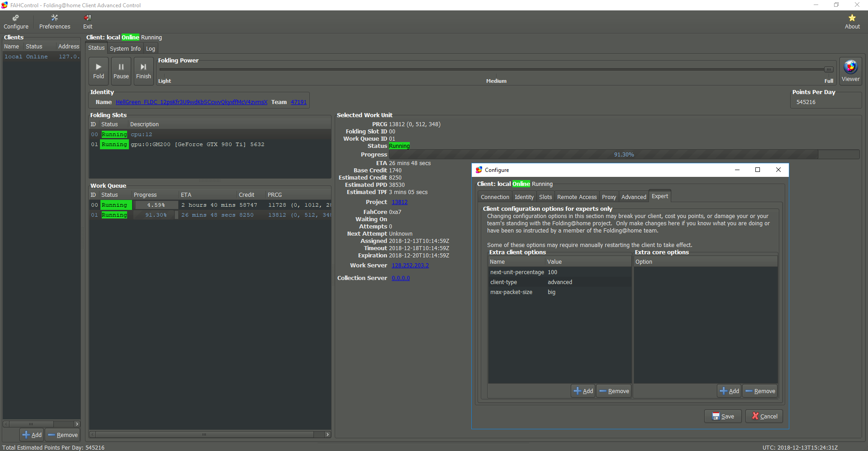The width and height of the screenshot is (868, 451).
Task: Open the Connection tab in Configure
Action: pos(495,197)
